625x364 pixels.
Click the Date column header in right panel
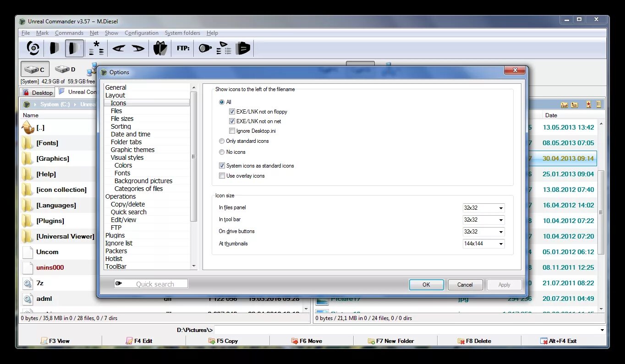click(x=574, y=115)
